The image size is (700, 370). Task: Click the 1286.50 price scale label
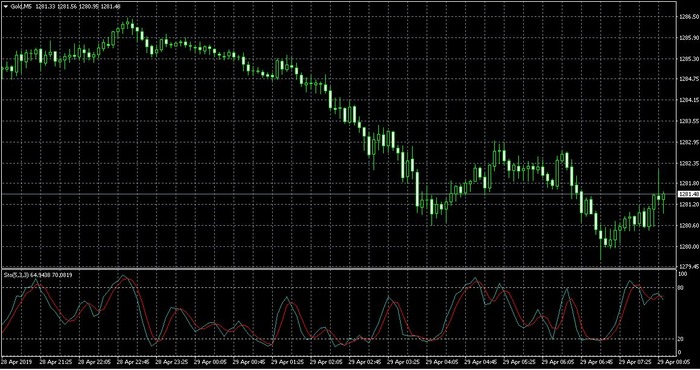(x=688, y=17)
